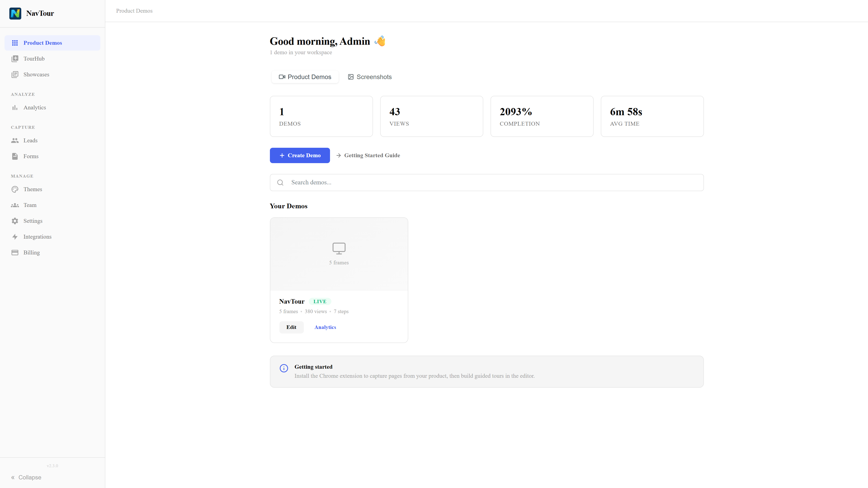This screenshot has height=488, width=868.
Task: Select the Product Demos tab
Action: [305, 77]
